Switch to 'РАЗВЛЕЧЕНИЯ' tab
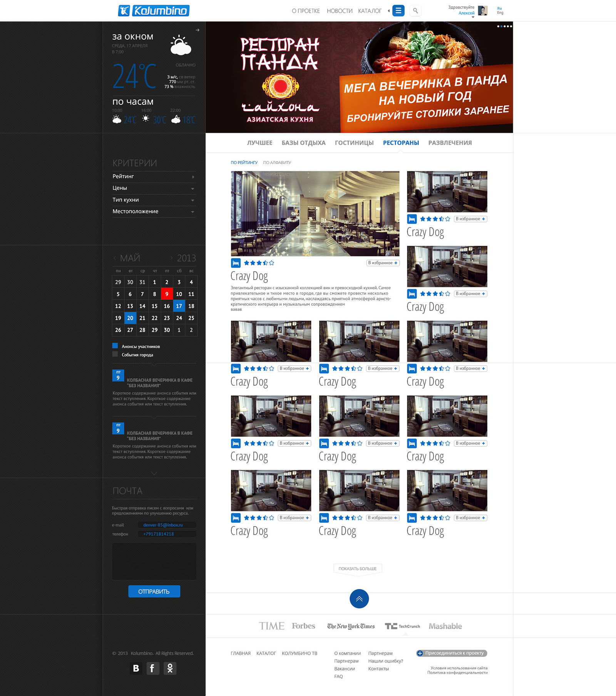616x696 pixels. click(450, 143)
